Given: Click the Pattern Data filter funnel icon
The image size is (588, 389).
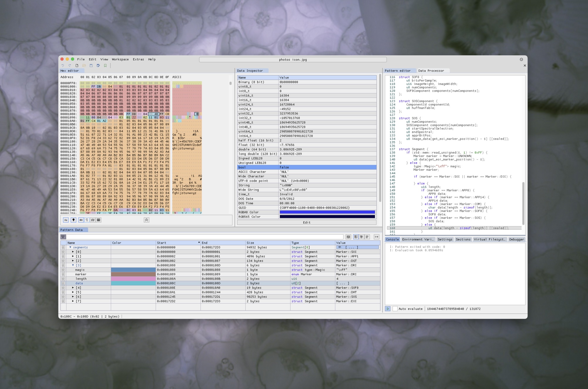Looking at the screenshot, I should [63, 237].
